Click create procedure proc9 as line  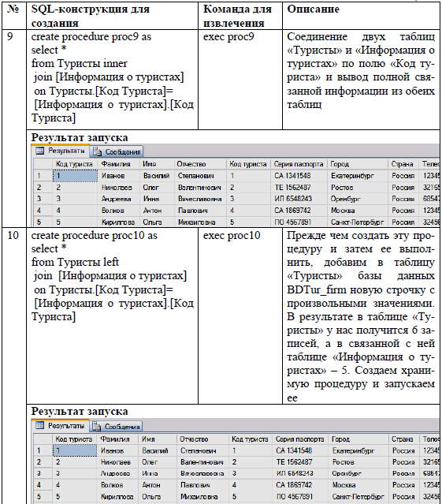click(x=91, y=37)
